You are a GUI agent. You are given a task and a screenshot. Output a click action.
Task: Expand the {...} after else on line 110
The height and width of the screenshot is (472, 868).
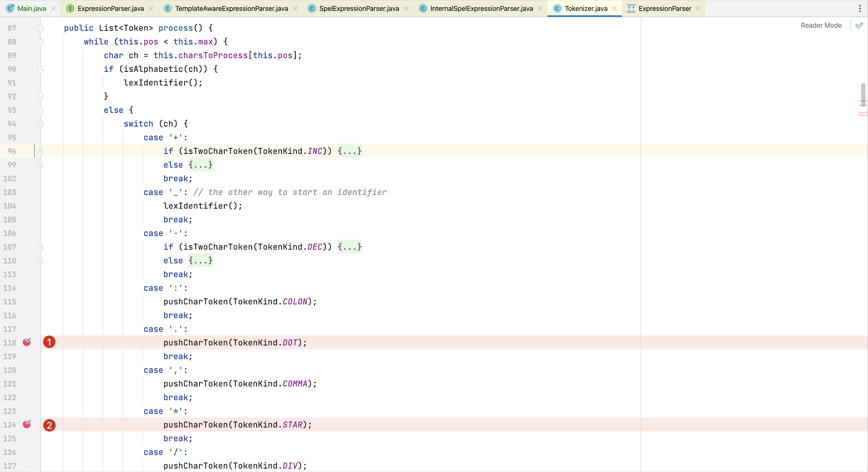200,261
